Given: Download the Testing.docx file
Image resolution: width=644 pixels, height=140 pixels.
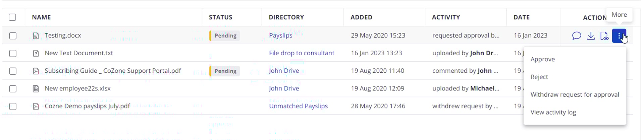Looking at the screenshot, I should coord(591,36).
